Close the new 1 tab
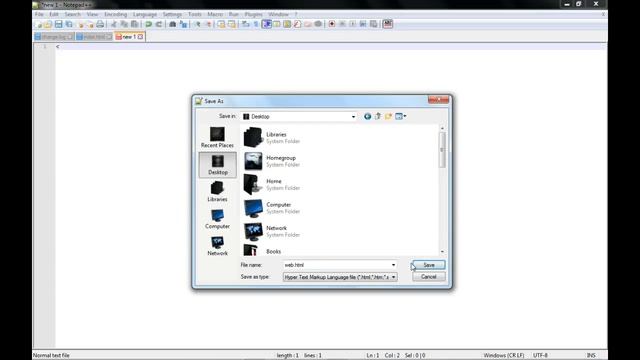 click(140, 37)
